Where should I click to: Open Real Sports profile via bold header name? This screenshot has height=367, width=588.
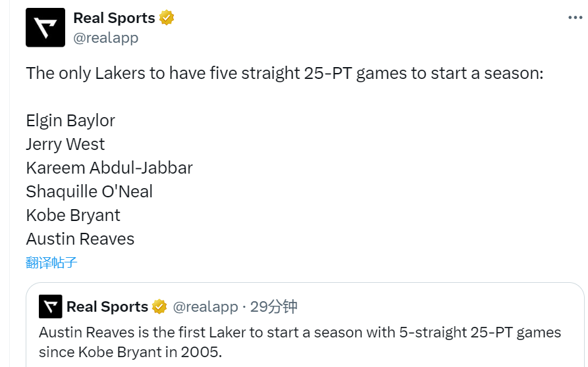pos(114,18)
